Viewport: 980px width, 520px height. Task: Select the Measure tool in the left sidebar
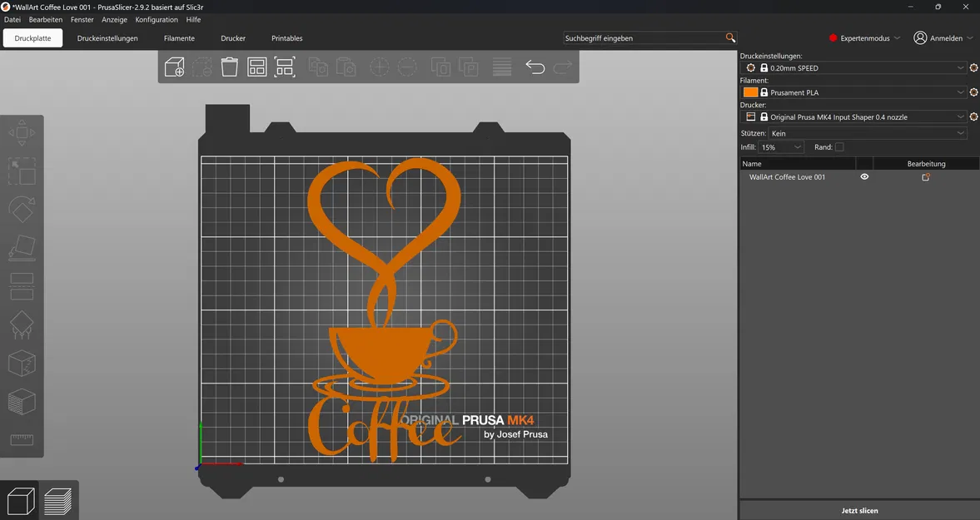22,439
